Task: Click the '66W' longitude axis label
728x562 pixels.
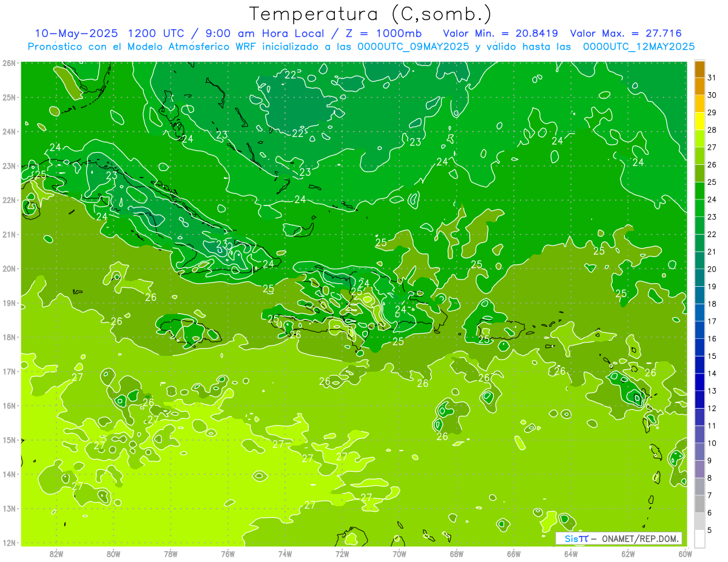Action: [x=513, y=554]
